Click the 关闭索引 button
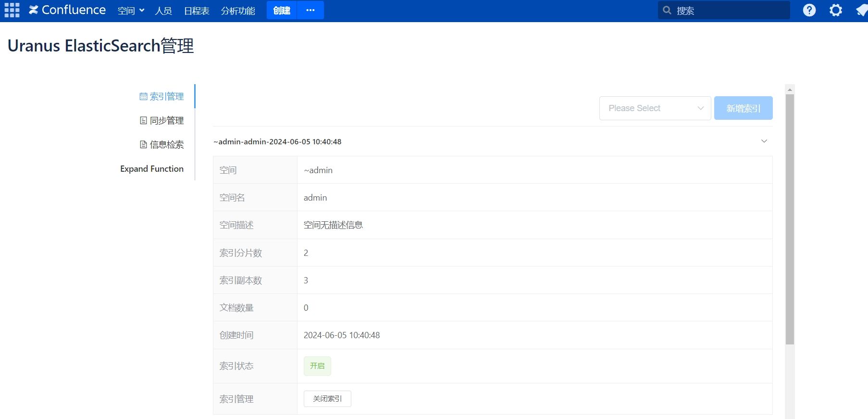 point(327,398)
